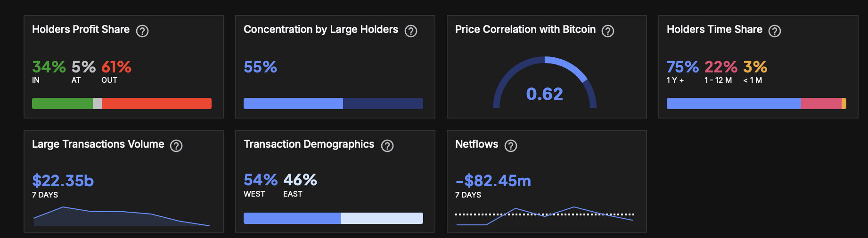The image size is (868, 238).
Task: Click the 75% 1Y+ holders value
Action: point(682,67)
